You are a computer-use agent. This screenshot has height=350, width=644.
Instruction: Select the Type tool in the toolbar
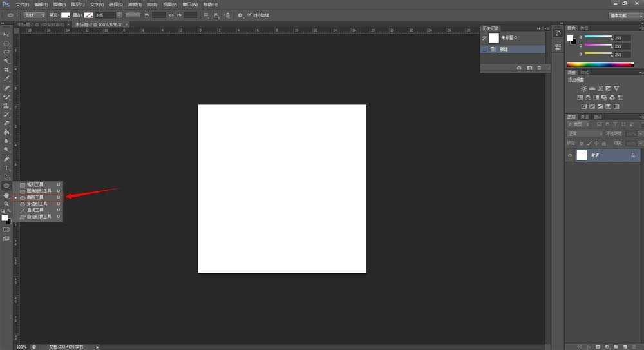pyautogui.click(x=6, y=168)
